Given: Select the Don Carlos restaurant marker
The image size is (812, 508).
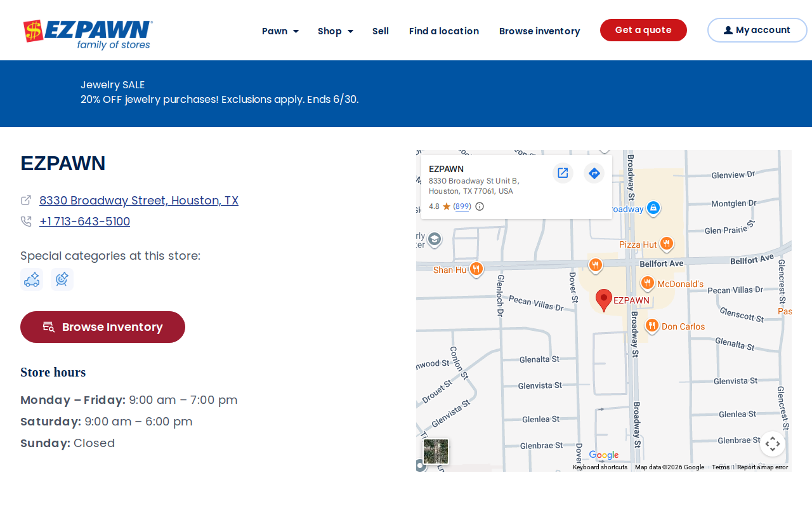Looking at the screenshot, I should tap(652, 326).
